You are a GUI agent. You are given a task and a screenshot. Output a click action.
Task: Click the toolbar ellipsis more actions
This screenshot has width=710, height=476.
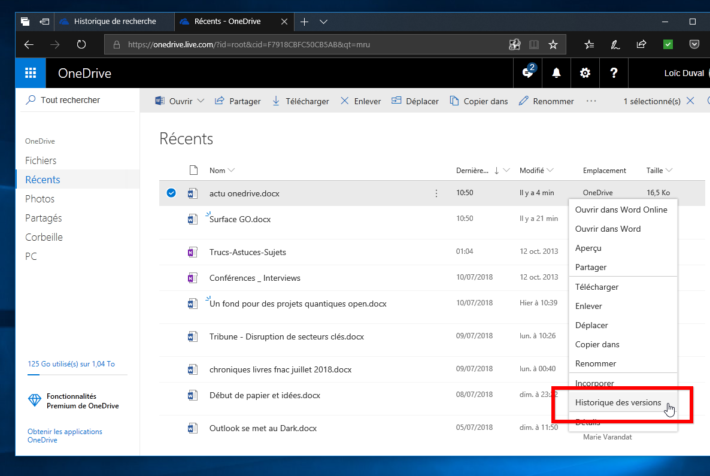pyautogui.click(x=591, y=101)
